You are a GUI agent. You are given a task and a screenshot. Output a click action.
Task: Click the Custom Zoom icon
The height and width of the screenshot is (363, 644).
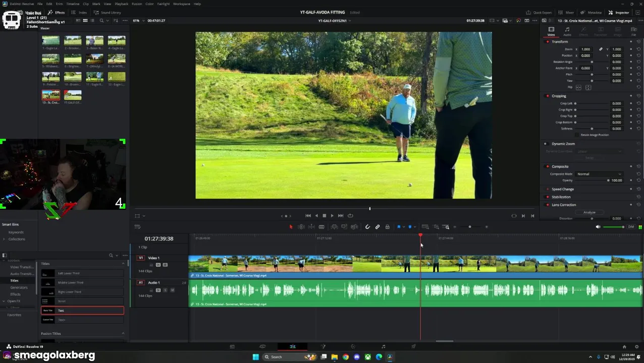click(447, 227)
